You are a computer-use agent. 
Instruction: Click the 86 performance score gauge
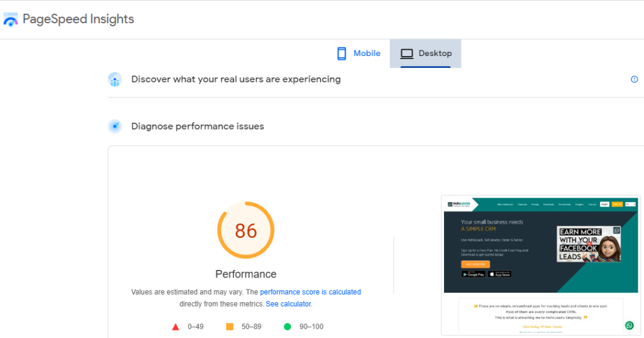(x=246, y=230)
